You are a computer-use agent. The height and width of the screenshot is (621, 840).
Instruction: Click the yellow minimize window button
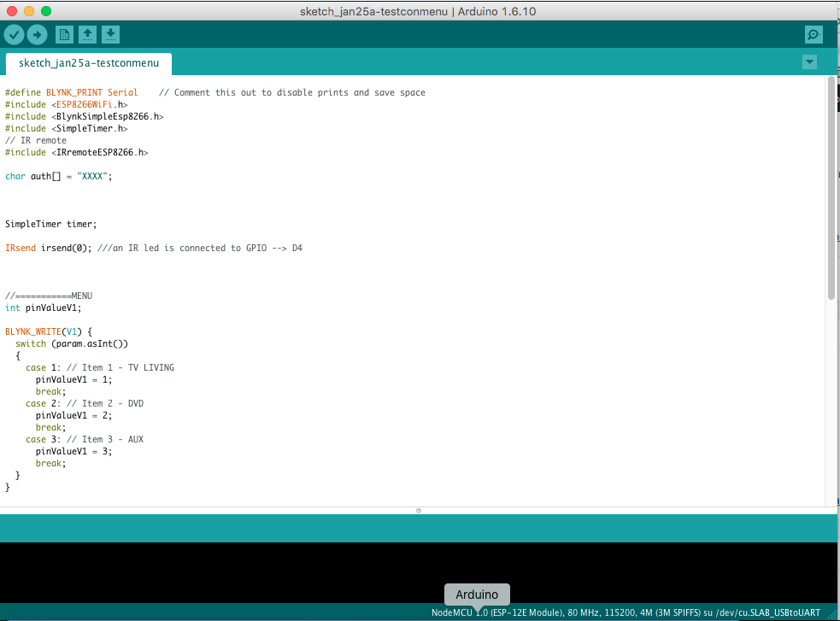29,11
